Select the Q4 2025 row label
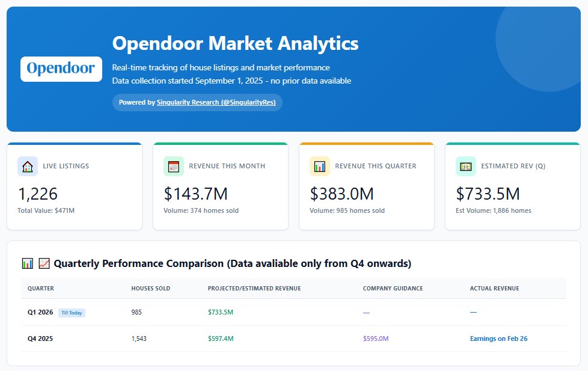The height and width of the screenshot is (371, 588). pyautogui.click(x=40, y=339)
